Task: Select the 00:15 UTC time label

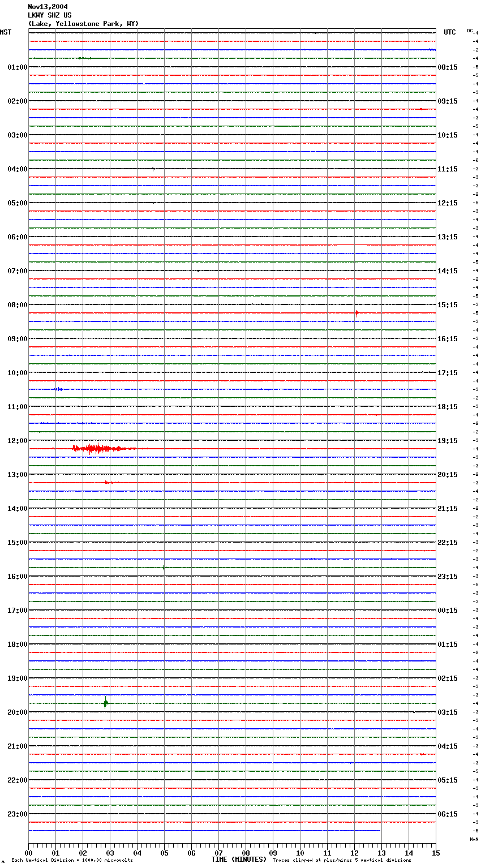Action: (x=448, y=611)
